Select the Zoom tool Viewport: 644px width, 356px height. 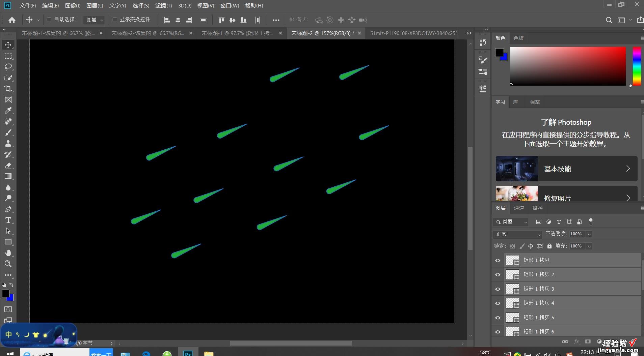(x=8, y=264)
